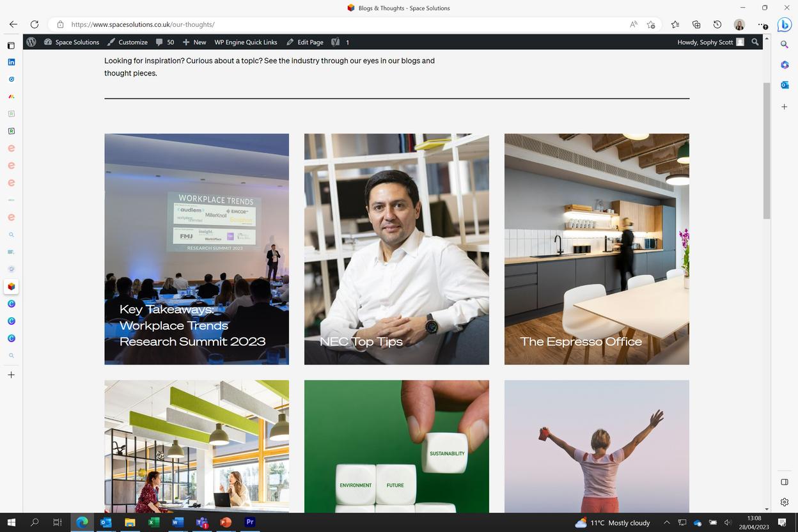This screenshot has width=798, height=532.
Task: Open the tab actions icon atop vertical tabs
Action: 11,45
